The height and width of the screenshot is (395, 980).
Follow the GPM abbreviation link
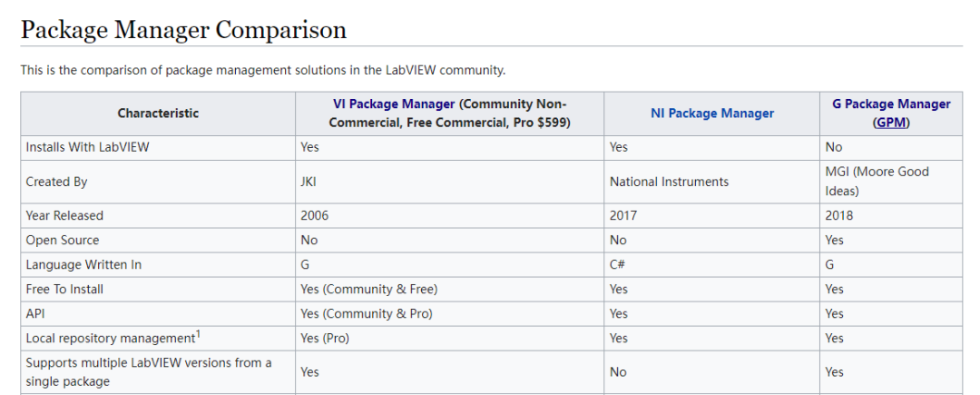click(891, 123)
